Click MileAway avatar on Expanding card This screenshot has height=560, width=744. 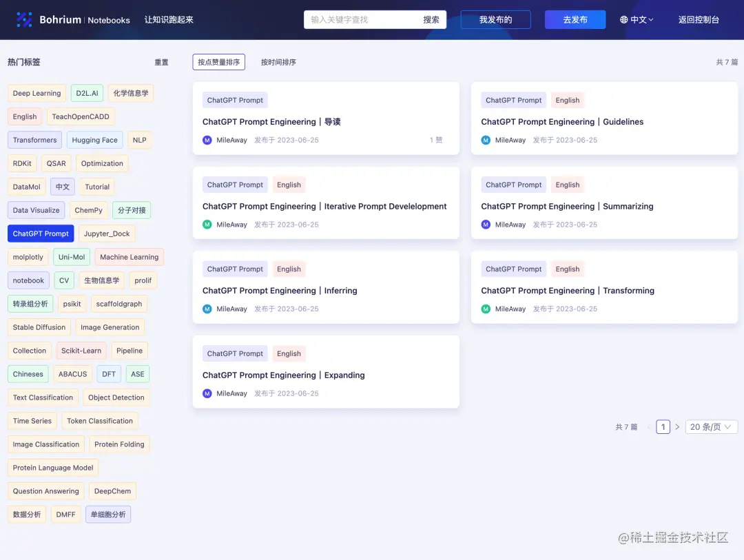coord(207,393)
